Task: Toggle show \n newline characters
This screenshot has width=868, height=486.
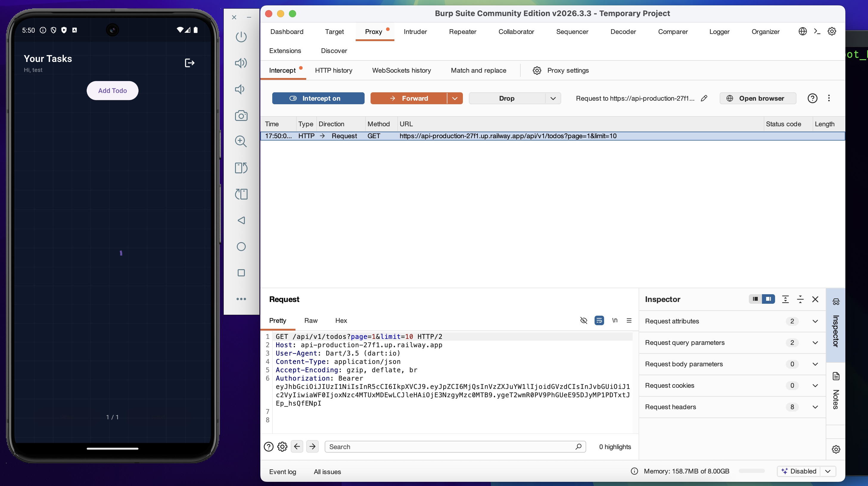Action: click(x=615, y=320)
